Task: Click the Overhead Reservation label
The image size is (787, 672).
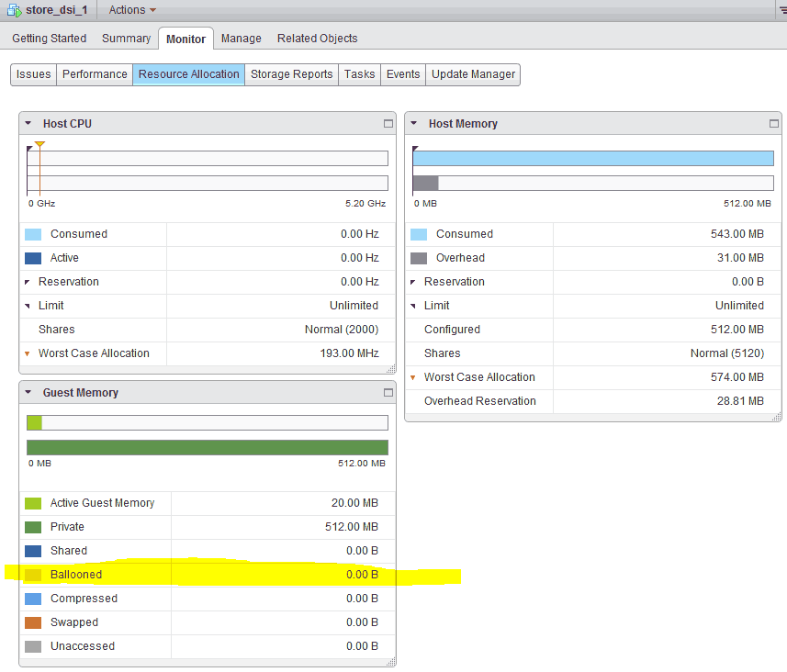Action: [480, 401]
